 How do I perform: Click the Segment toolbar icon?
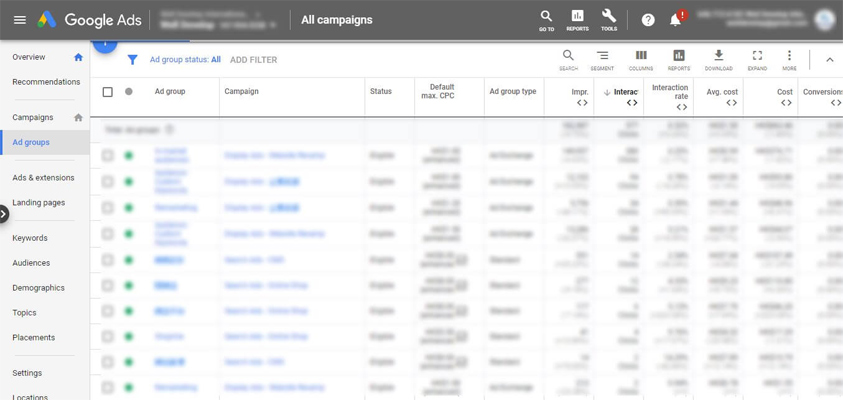click(x=602, y=59)
